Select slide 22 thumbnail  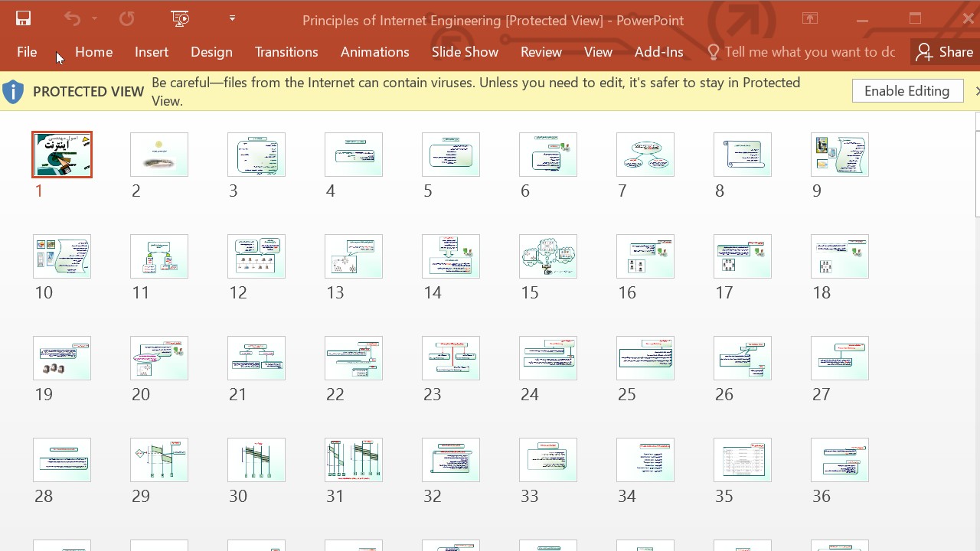[354, 358]
